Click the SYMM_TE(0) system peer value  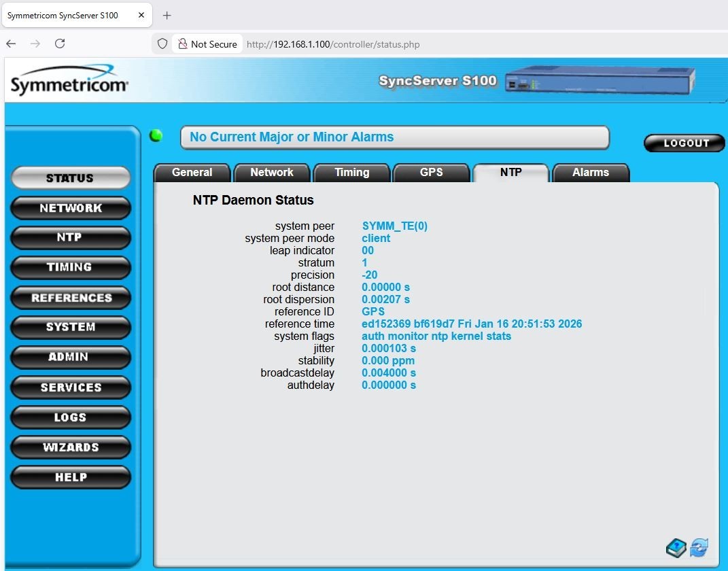click(x=395, y=226)
